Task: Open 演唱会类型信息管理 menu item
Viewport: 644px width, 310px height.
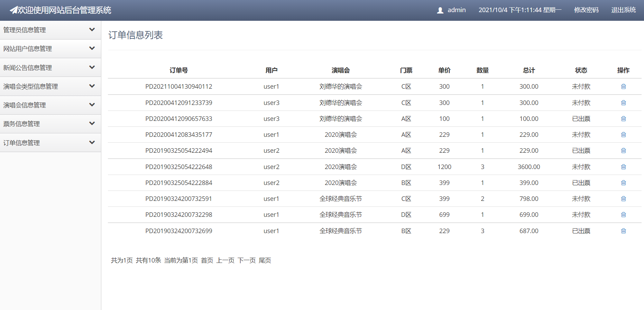Action: coord(50,86)
